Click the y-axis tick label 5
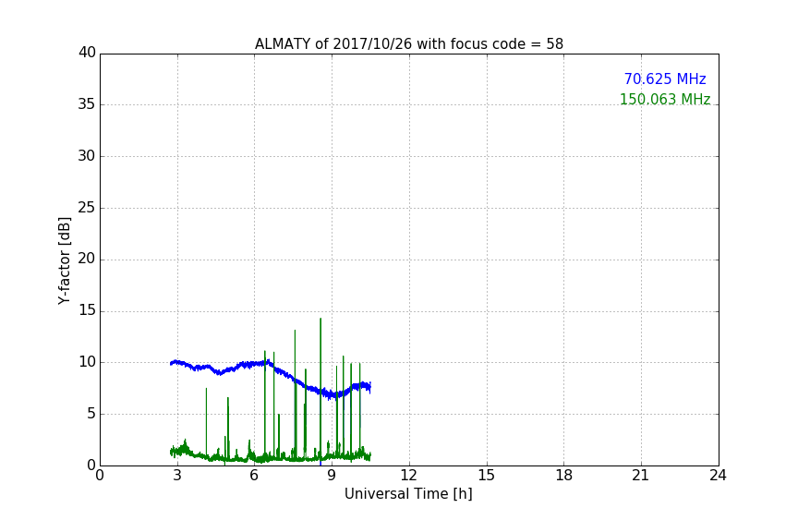Viewport: 798px width, 532px height. [91, 414]
